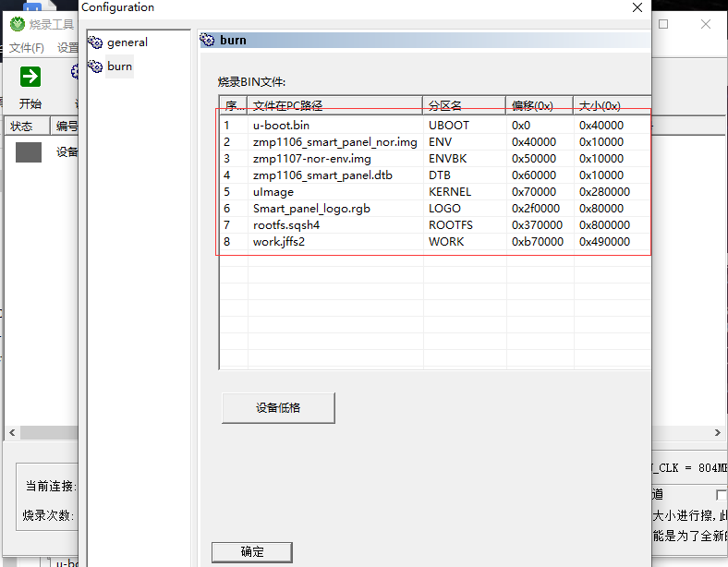Click the 状态 column header

[27, 126]
